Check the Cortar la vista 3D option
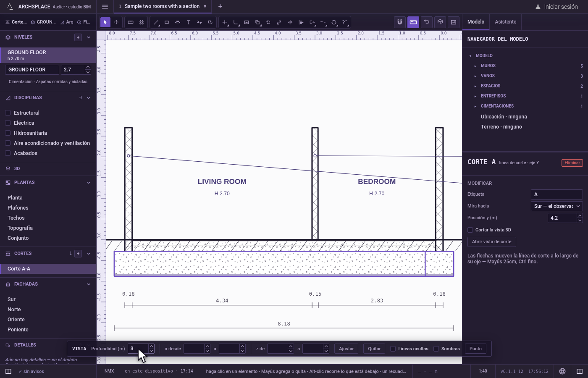The height and width of the screenshot is (378, 588). pos(470,230)
